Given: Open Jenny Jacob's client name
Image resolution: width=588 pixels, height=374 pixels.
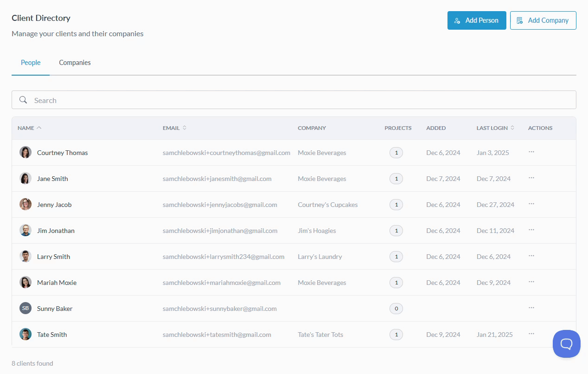Looking at the screenshot, I should (54, 205).
